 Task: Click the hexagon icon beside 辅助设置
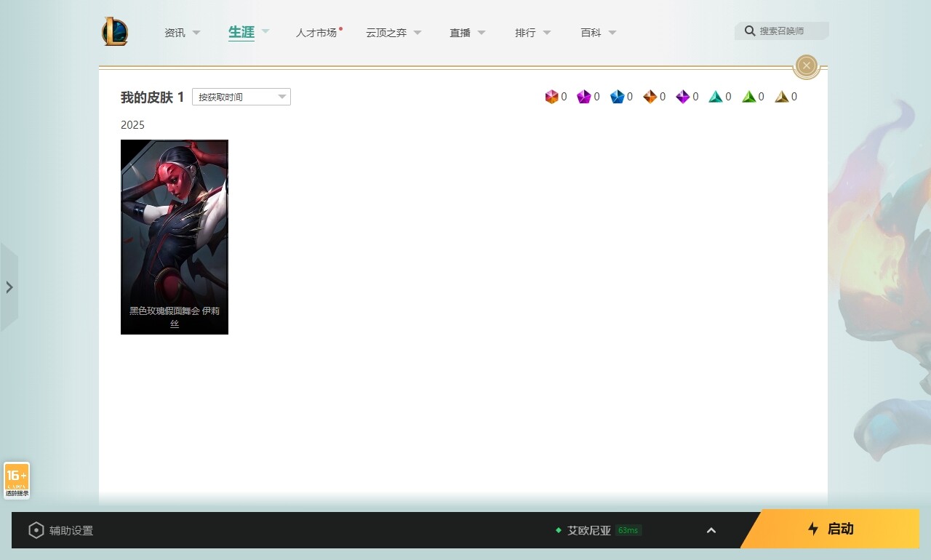pos(36,530)
